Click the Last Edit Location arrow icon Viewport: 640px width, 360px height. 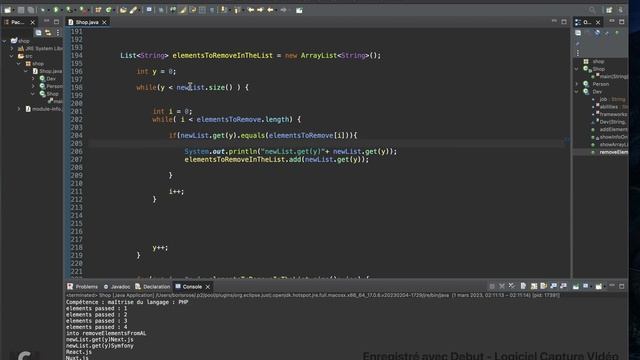(251, 10)
